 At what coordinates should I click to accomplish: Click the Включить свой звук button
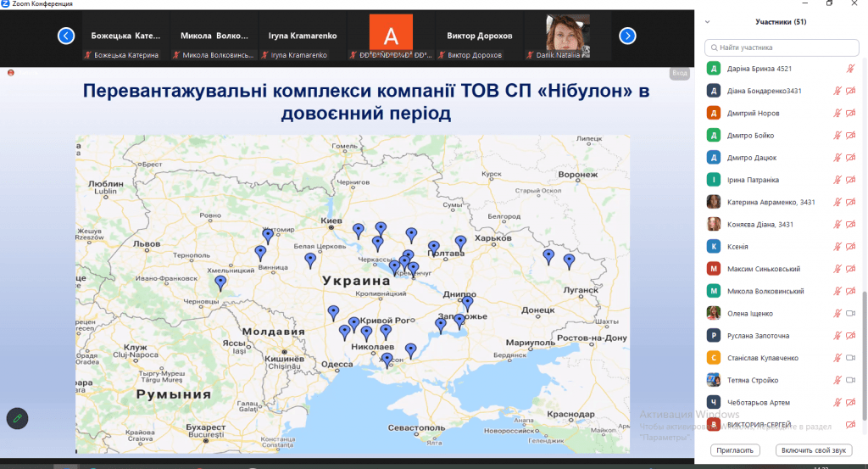814,449
